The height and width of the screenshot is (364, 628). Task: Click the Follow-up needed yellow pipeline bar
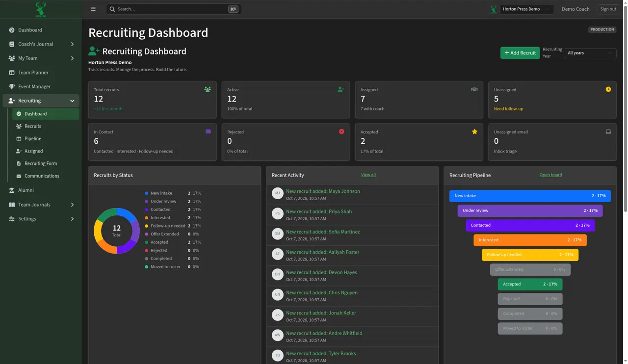pos(530,255)
